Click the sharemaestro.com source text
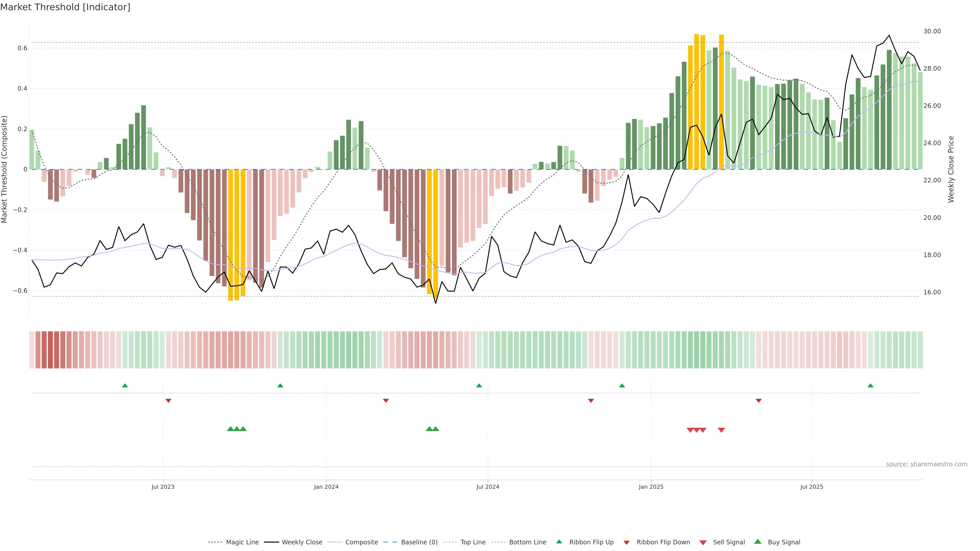Viewport: 980px width, 551px height. pyautogui.click(x=926, y=464)
